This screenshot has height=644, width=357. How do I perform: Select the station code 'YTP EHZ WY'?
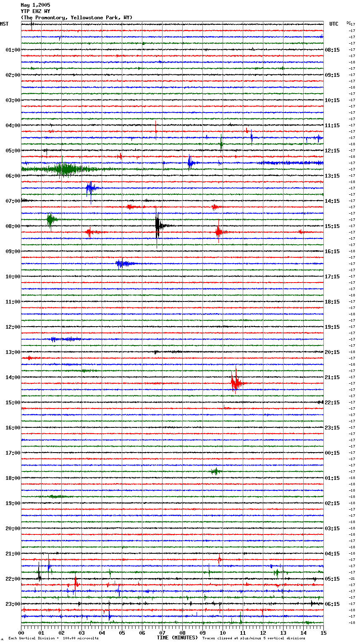pyautogui.click(x=35, y=11)
